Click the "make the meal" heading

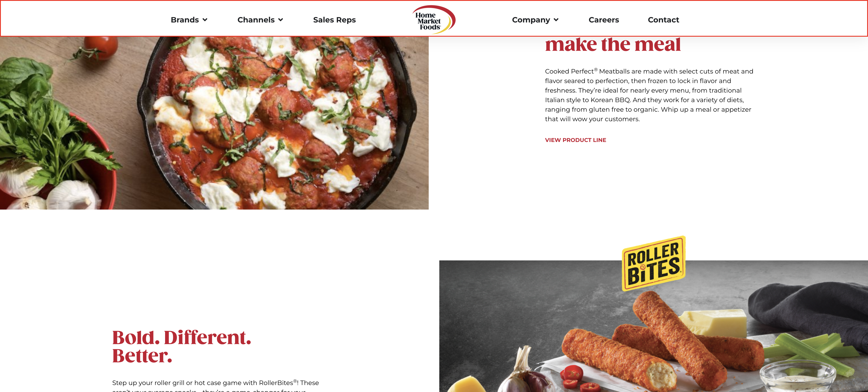click(613, 44)
